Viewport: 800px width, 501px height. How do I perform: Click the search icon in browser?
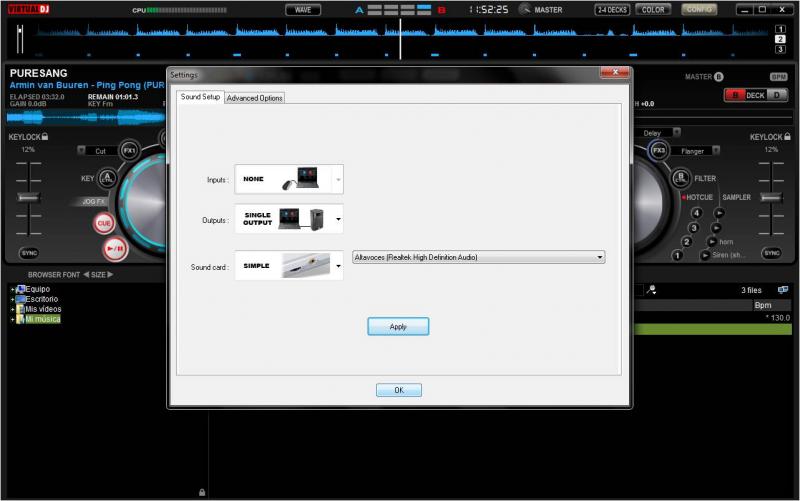coord(651,290)
